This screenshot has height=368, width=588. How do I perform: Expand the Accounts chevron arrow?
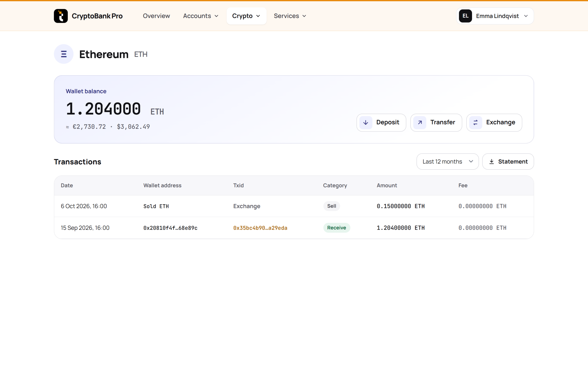coord(217,16)
